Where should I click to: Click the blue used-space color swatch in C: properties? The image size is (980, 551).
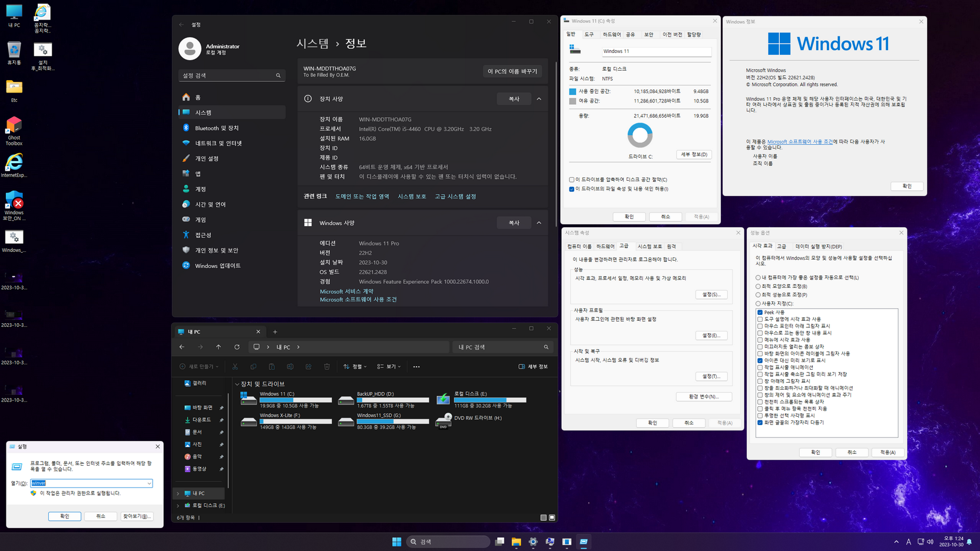point(572,92)
